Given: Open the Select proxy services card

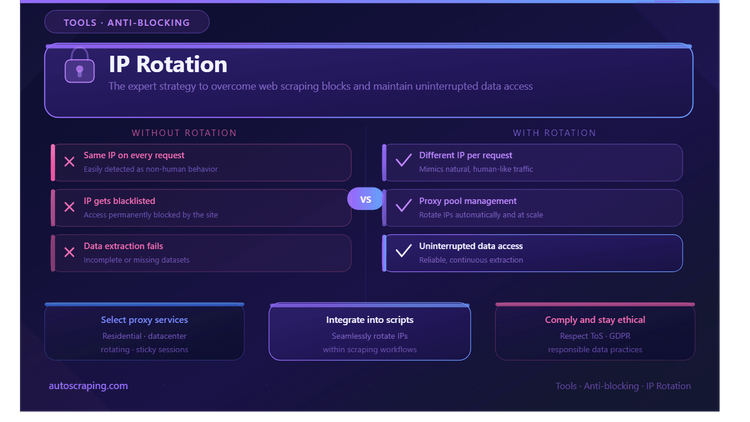Looking at the screenshot, I should coord(144,332).
